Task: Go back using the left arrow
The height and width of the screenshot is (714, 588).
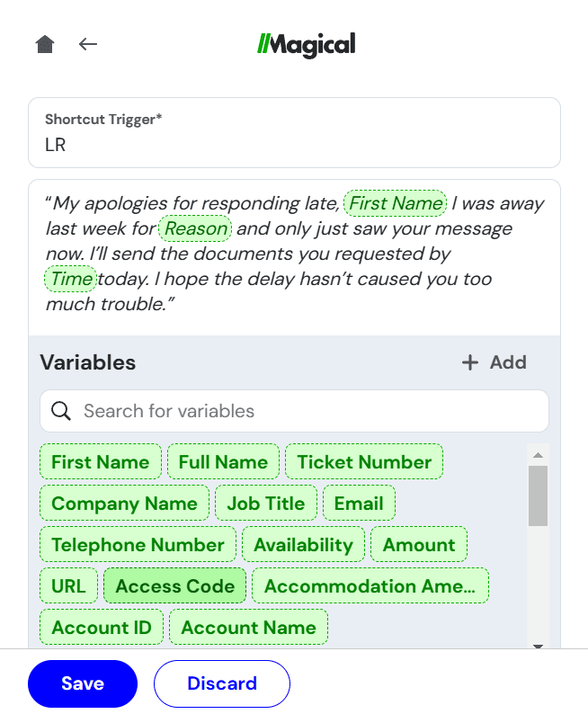Action: click(x=87, y=44)
